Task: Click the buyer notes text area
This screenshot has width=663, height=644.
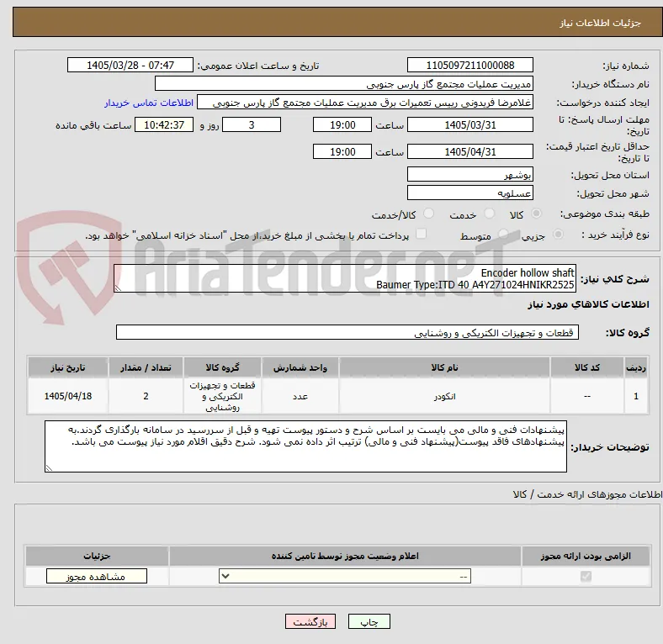Action: pos(305,446)
